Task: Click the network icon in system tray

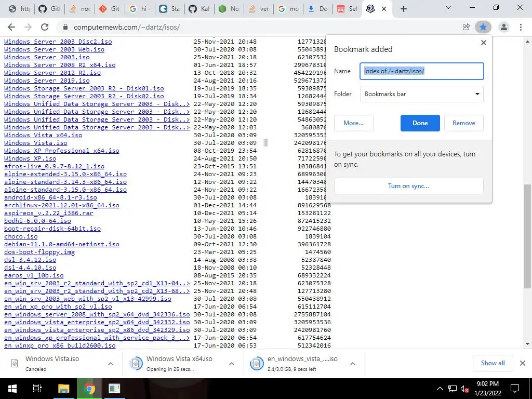Action: [453, 389]
